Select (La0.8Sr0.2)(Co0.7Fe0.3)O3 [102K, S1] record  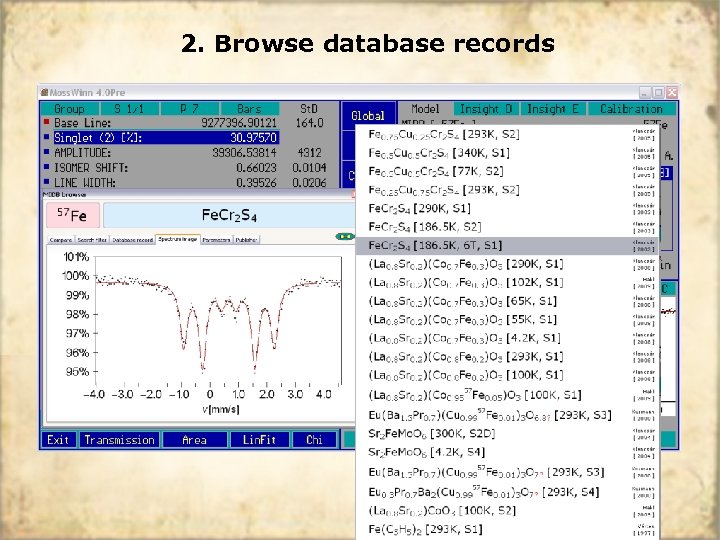click(x=507, y=282)
